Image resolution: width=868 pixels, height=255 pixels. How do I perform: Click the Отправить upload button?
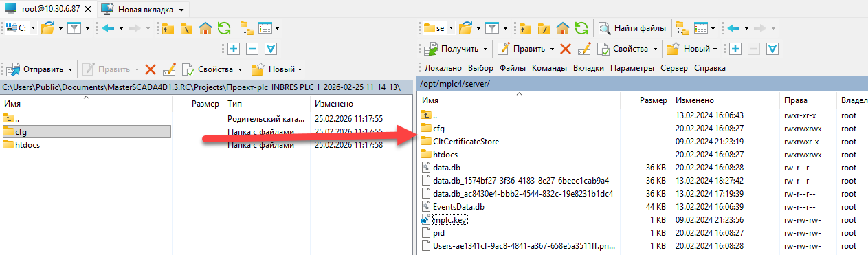click(35, 69)
